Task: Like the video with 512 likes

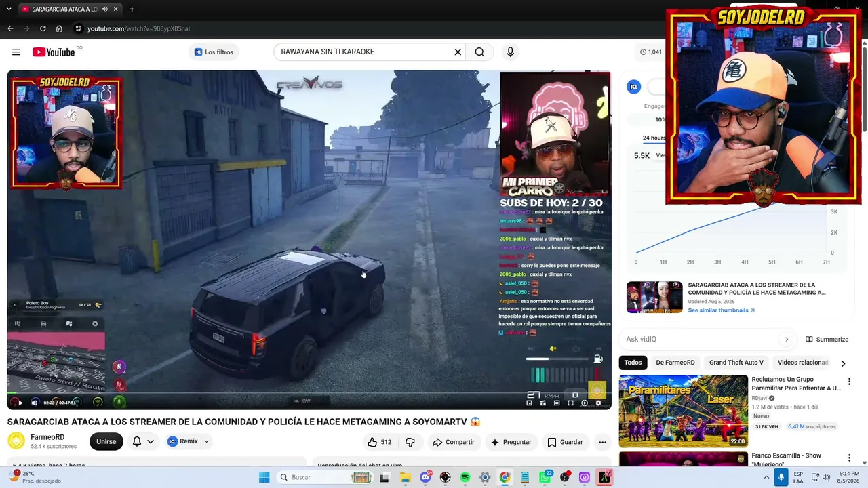Action: (379, 442)
